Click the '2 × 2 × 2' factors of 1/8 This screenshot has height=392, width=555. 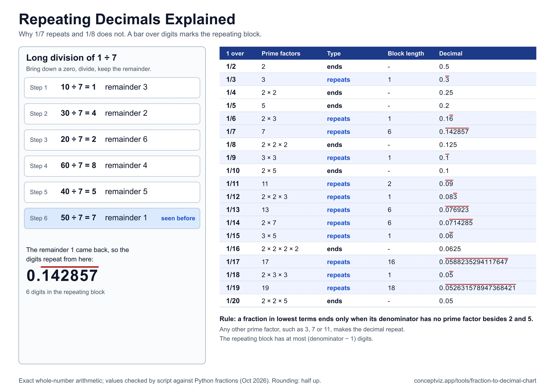point(274,145)
